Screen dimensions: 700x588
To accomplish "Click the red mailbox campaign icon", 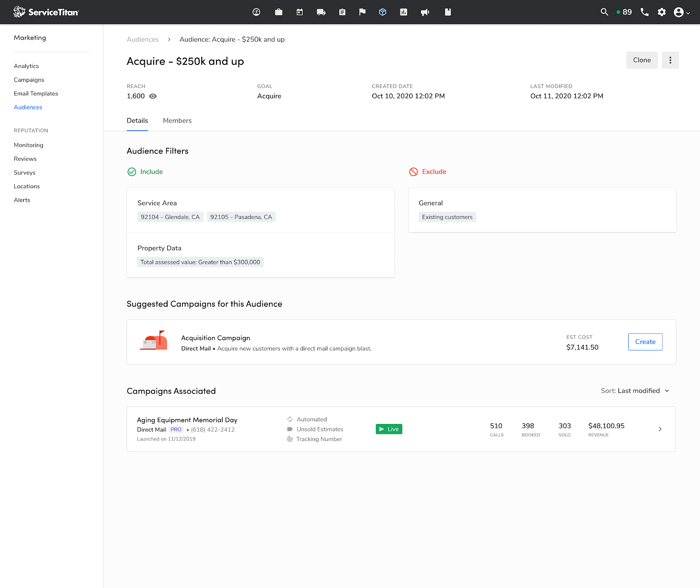I will click(x=154, y=340).
